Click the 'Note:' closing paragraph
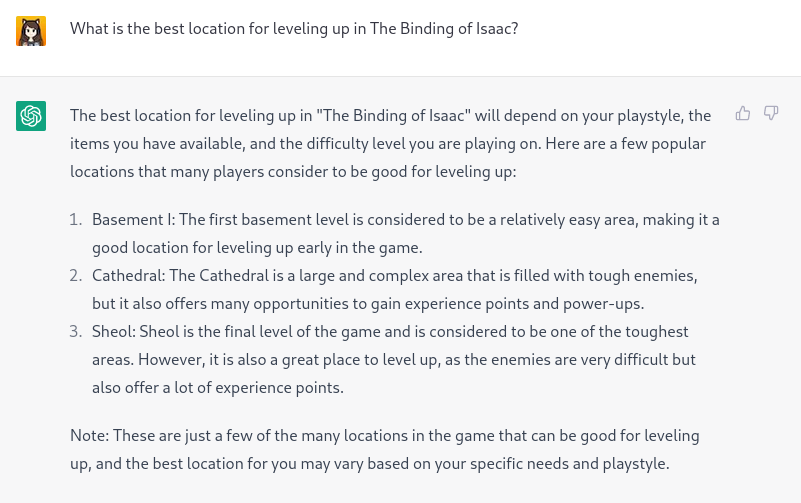This screenshot has height=503, width=801. pos(385,449)
